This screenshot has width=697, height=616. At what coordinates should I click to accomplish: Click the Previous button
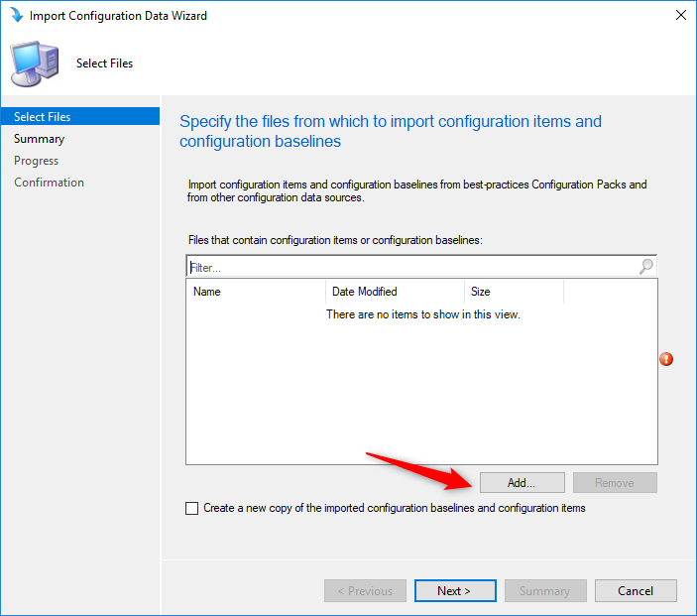coord(365,590)
